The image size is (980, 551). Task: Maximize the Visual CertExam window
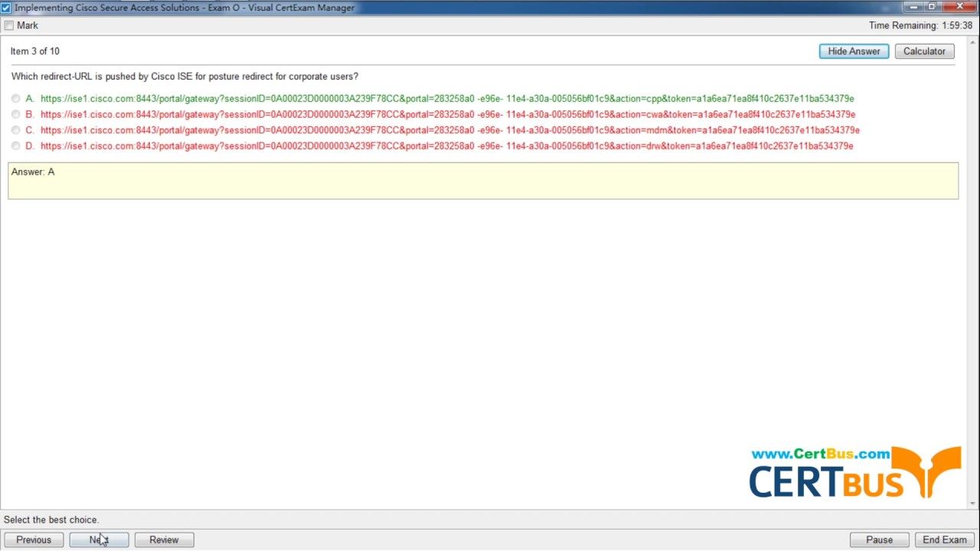tap(932, 7)
